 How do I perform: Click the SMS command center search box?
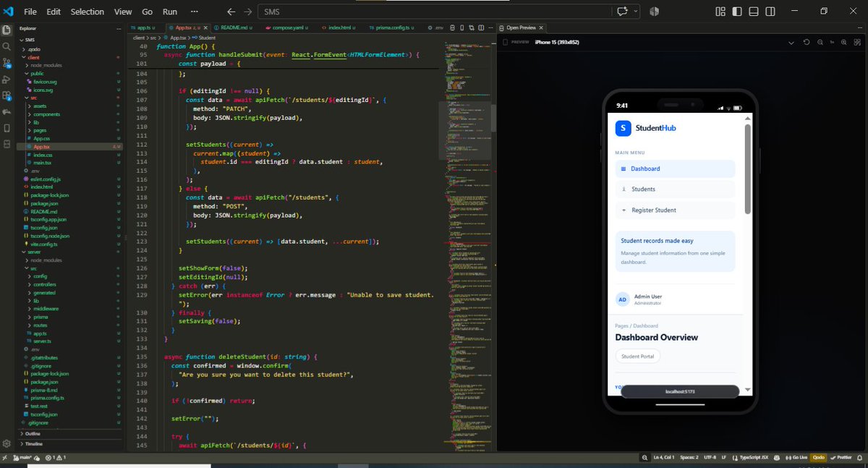coord(435,12)
